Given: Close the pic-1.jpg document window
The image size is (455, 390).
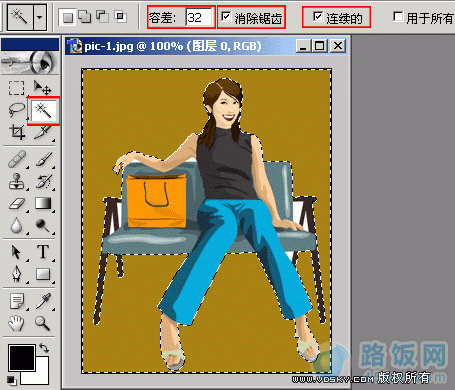Looking at the screenshot, I should 338,46.
